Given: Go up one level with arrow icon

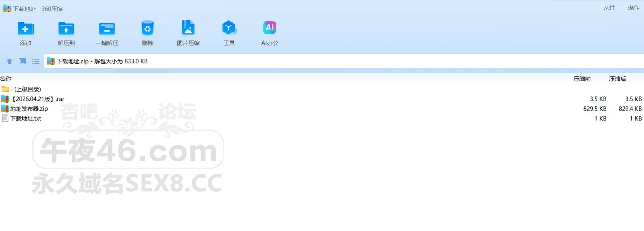Looking at the screenshot, I should pos(9,61).
